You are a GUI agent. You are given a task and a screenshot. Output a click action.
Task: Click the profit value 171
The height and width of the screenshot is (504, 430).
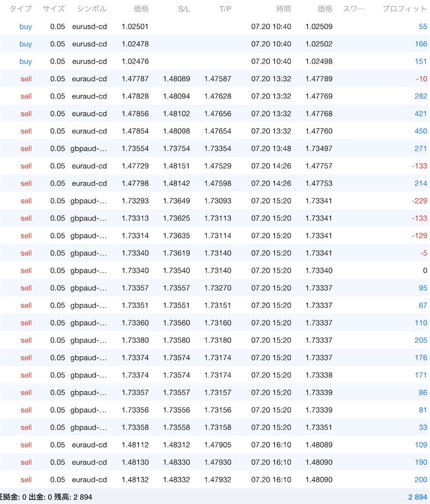coord(421,375)
